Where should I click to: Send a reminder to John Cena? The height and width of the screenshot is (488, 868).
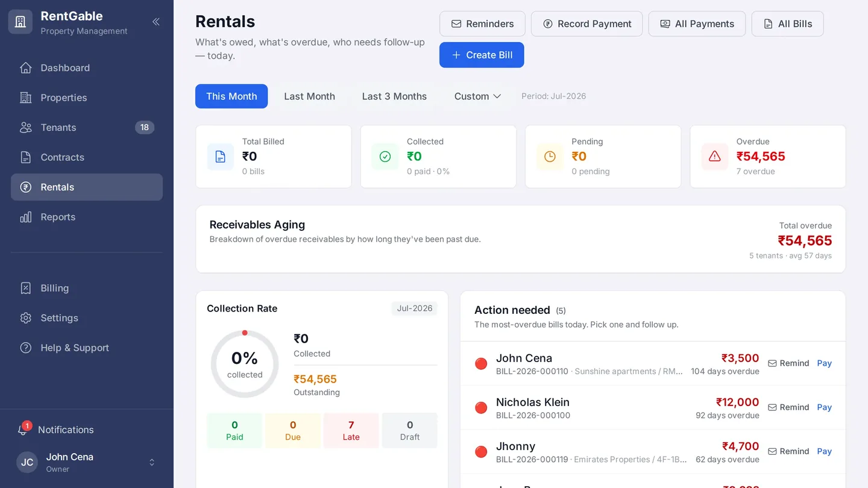click(x=788, y=363)
